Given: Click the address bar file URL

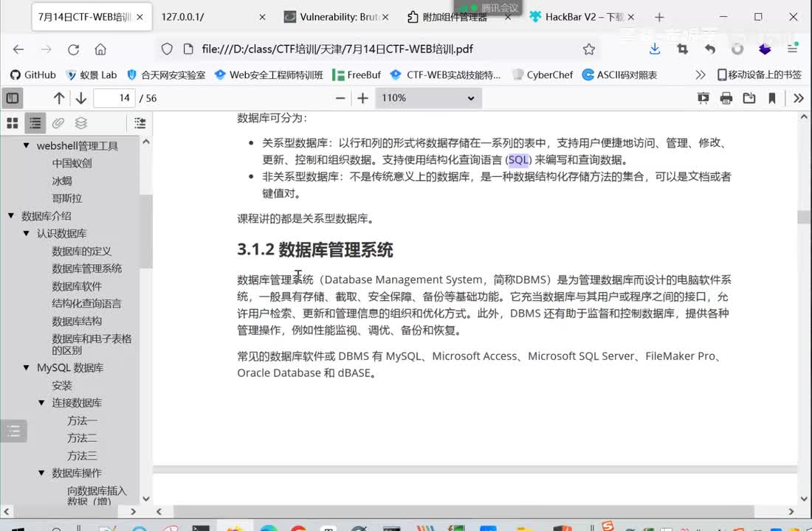Looking at the screenshot, I should 337,49.
